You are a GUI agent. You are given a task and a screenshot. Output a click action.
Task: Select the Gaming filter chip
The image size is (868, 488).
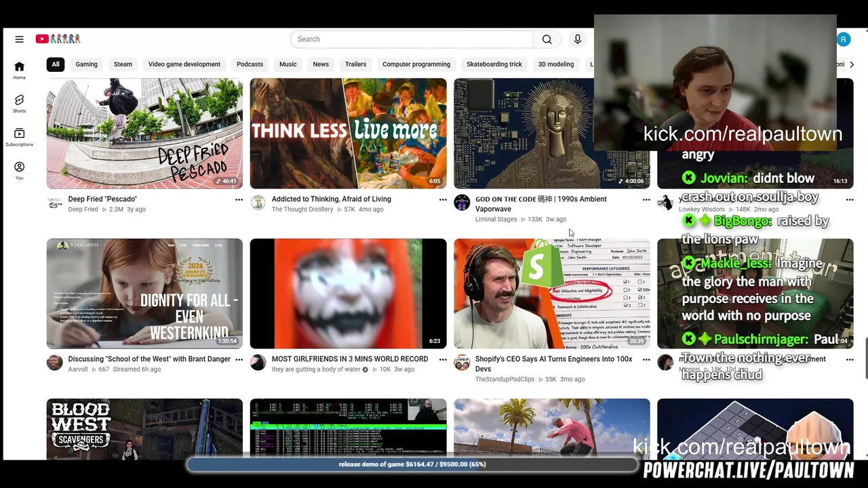click(x=86, y=64)
